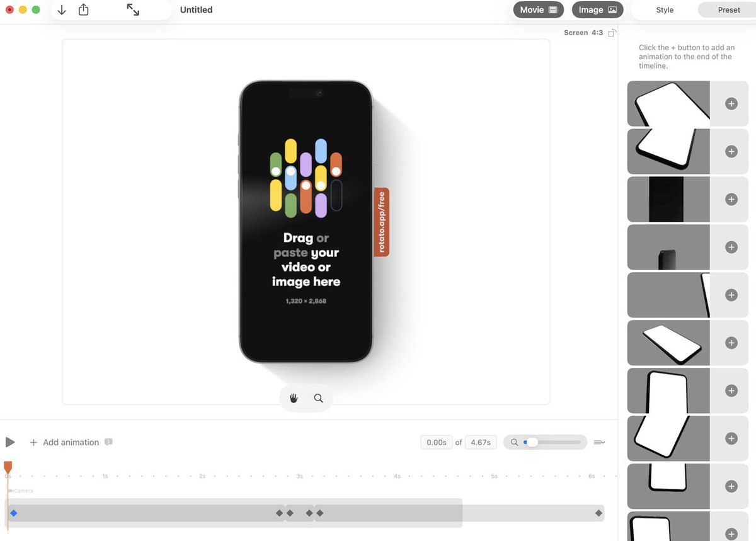Click the iPhone mockup screen on the canvas
756x541 pixels.
pyautogui.click(x=306, y=222)
